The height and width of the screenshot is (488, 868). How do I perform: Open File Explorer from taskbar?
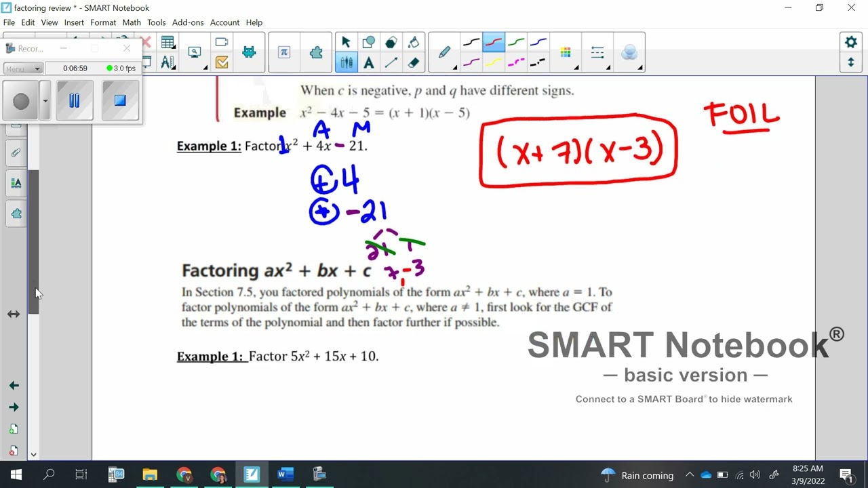150,474
